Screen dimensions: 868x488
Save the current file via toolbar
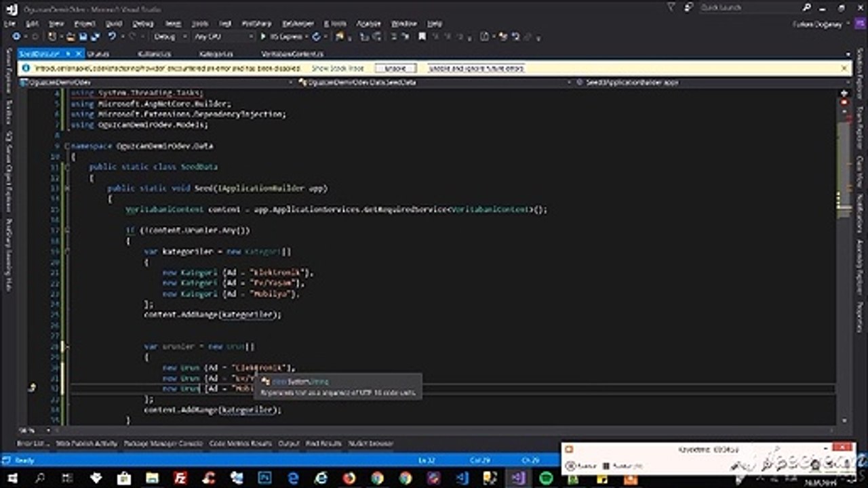pyautogui.click(x=83, y=36)
